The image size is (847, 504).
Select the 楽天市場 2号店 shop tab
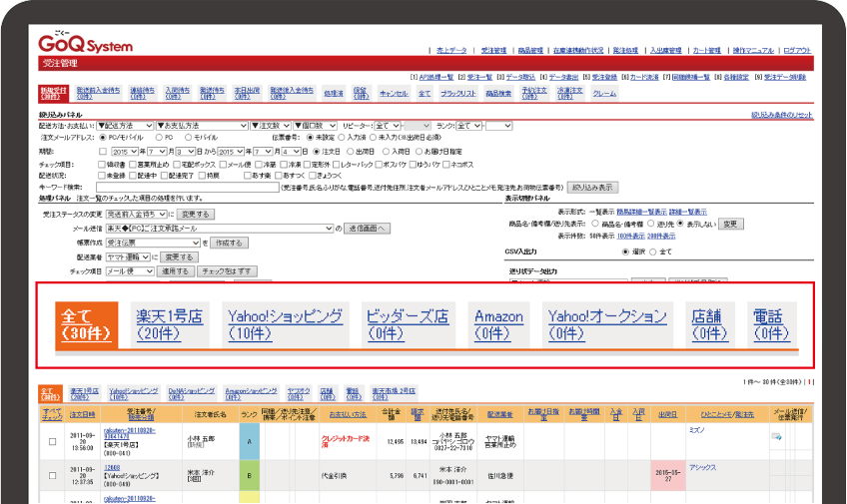394,394
